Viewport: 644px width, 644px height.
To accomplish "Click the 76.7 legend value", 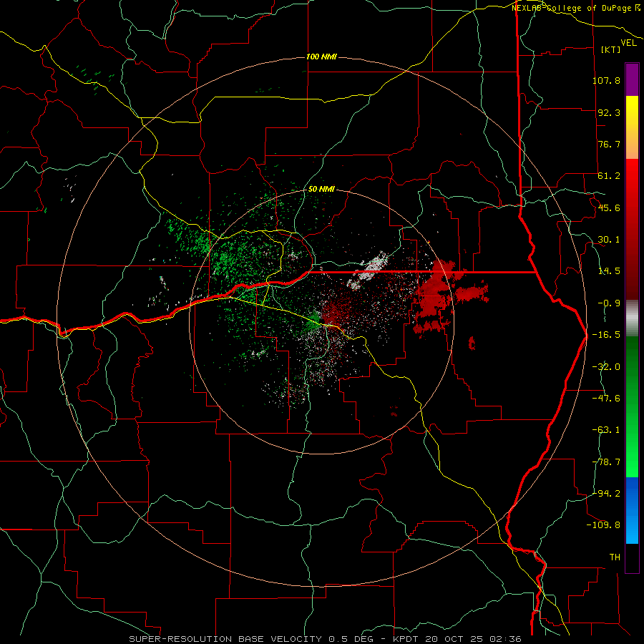I will pos(609,144).
